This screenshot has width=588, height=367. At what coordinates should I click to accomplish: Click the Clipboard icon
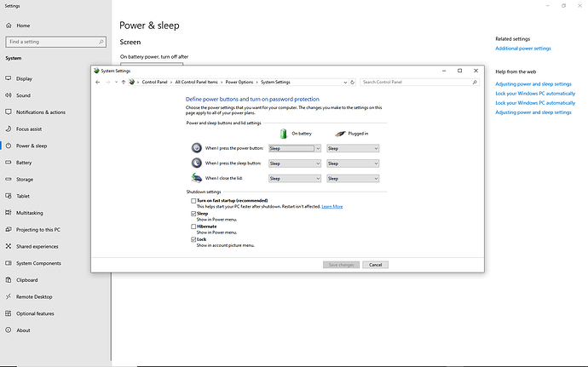[9, 279]
